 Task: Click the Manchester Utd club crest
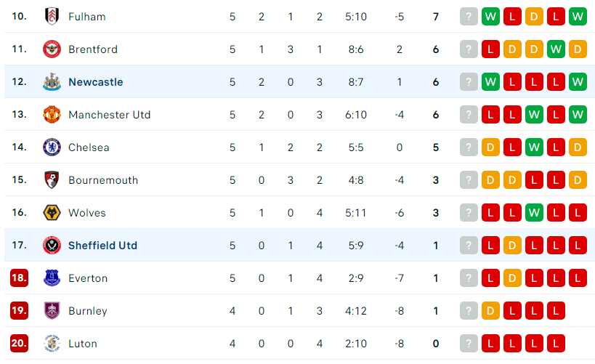[x=52, y=114]
